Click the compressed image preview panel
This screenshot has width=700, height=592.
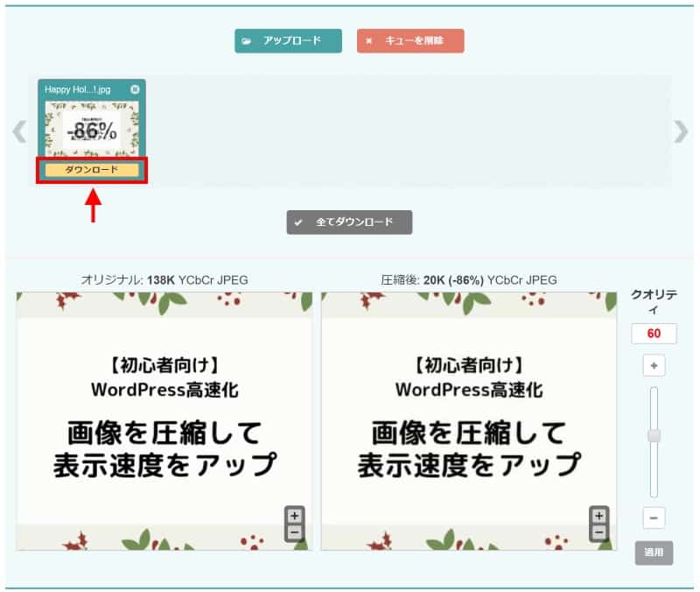(x=468, y=420)
